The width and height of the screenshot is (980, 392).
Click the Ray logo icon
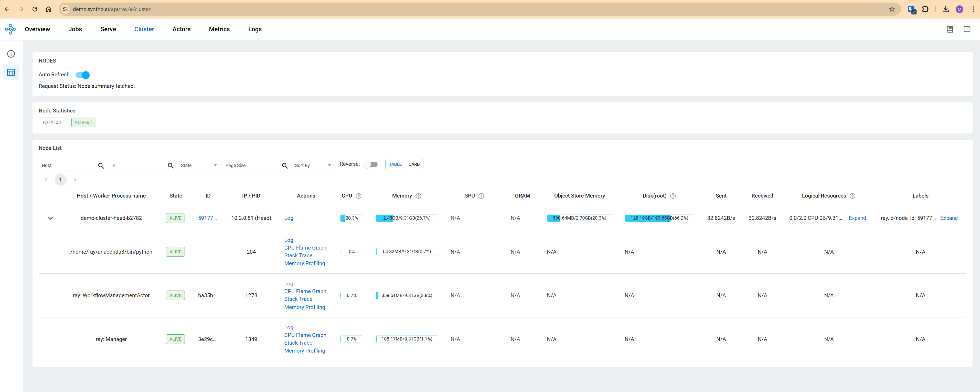point(10,29)
